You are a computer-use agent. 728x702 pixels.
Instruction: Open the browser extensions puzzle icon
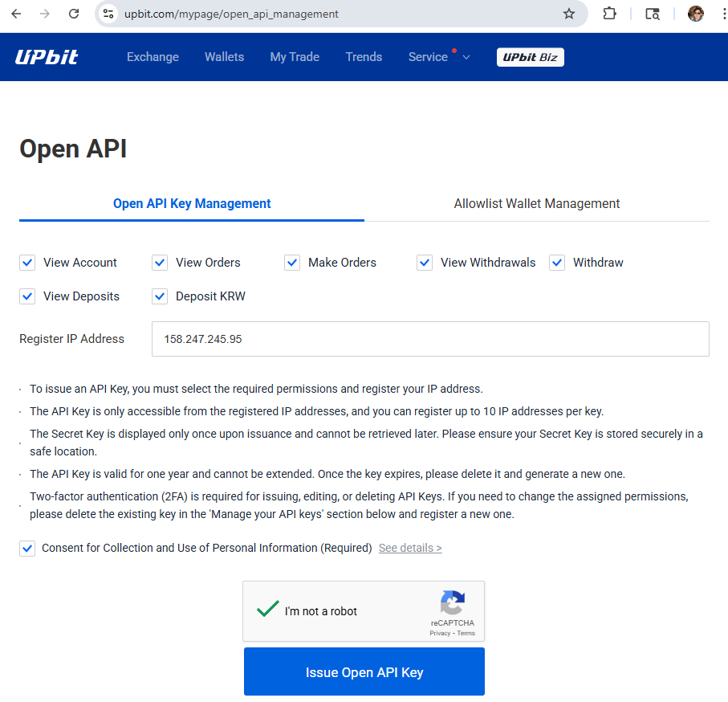609,14
